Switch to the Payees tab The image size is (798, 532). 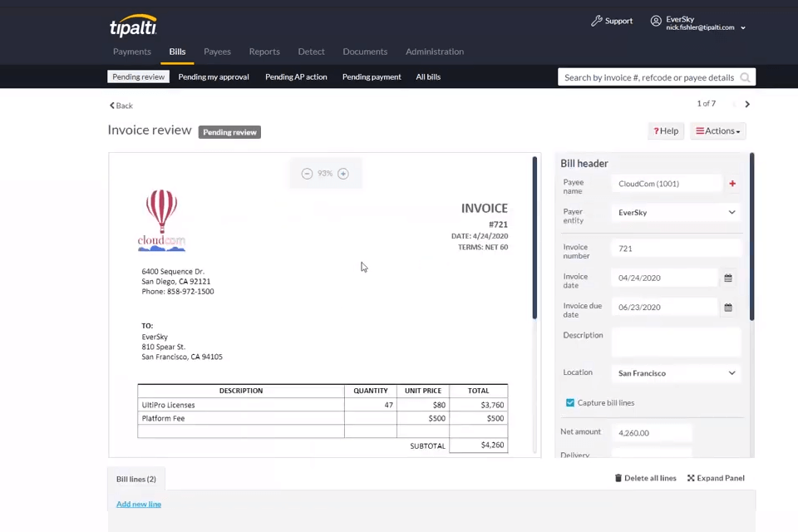pos(217,52)
